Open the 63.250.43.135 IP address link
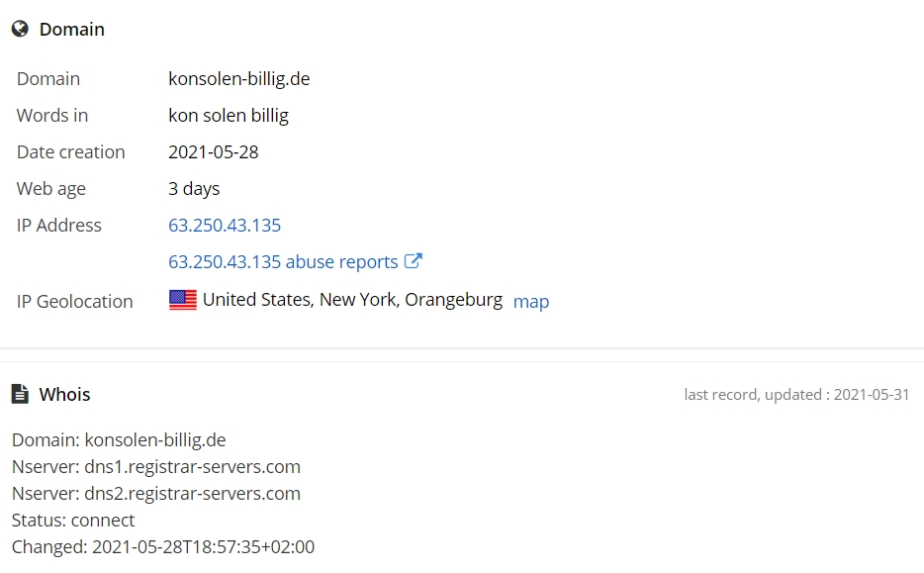This screenshot has width=924, height=573. point(225,226)
